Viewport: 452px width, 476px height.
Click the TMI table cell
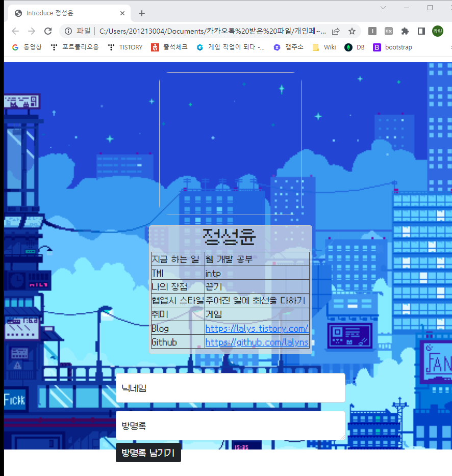pos(178,273)
